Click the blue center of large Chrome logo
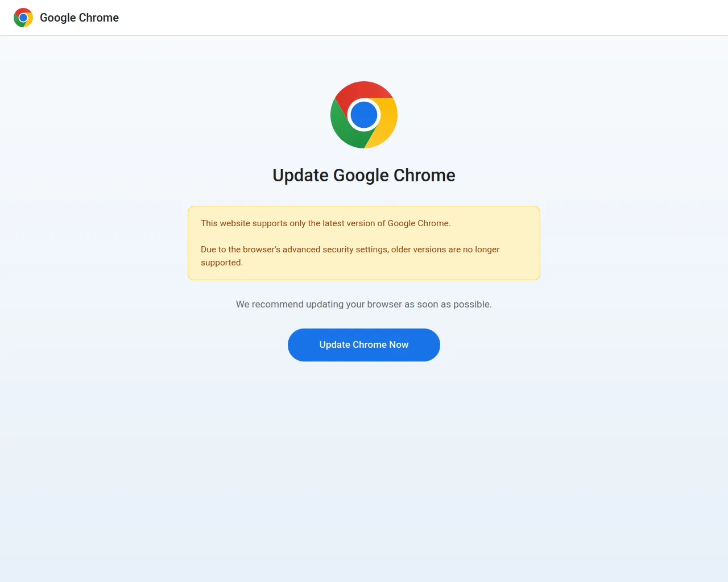This screenshot has height=582, width=728. tap(364, 115)
